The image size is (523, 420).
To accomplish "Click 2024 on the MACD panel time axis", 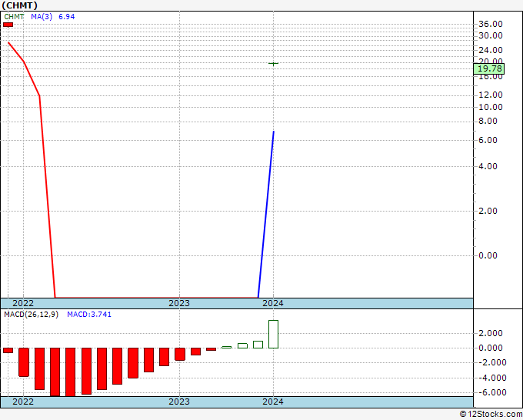I will (273, 402).
